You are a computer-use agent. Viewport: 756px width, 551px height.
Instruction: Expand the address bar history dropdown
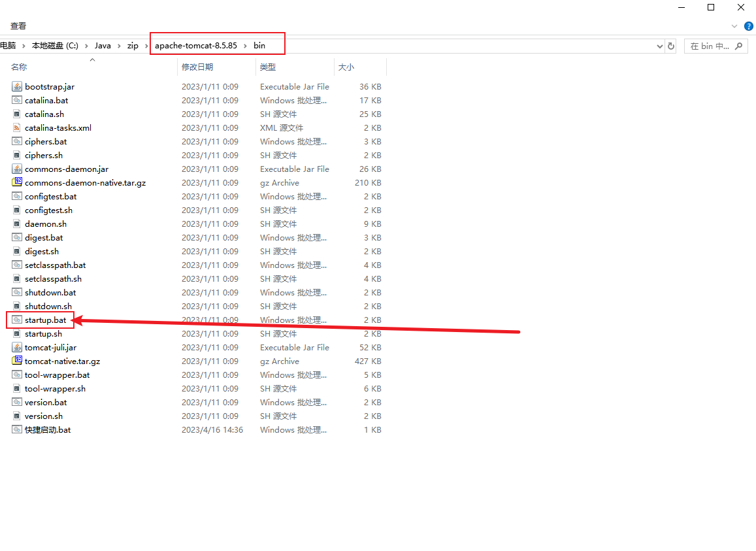click(x=659, y=46)
